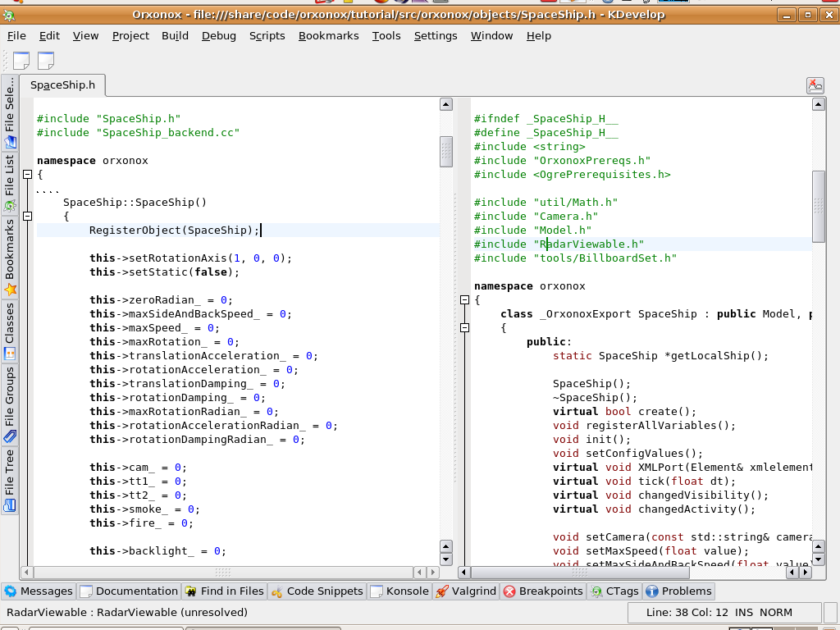The image size is (840, 630).
Task: Open the Bookmarks menu in the menu bar
Action: point(328,36)
